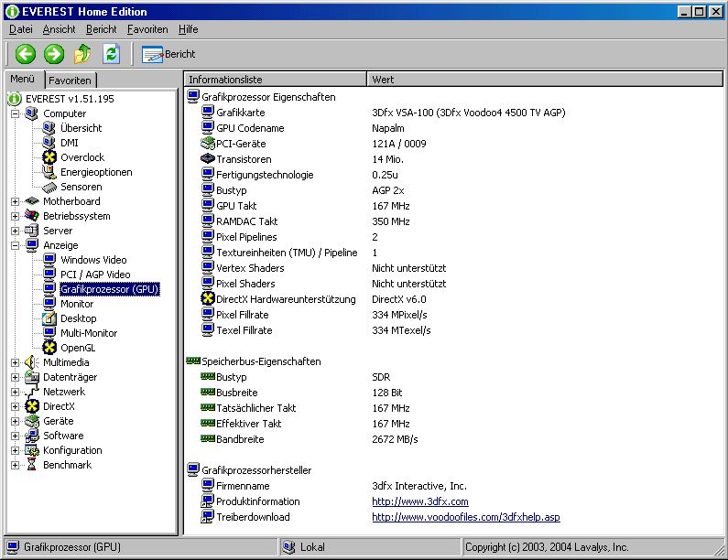728x560 pixels.
Task: Sort by the Informationsliste column header
Action: click(276, 80)
